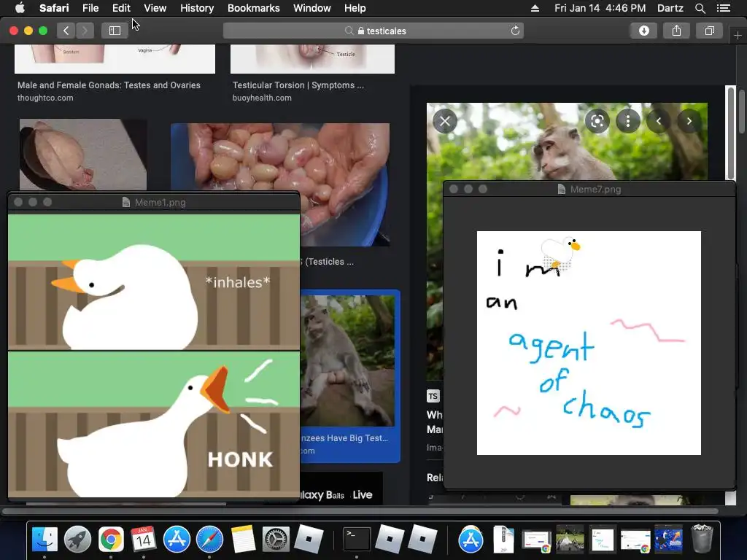Go to previous image in preview

(x=659, y=121)
